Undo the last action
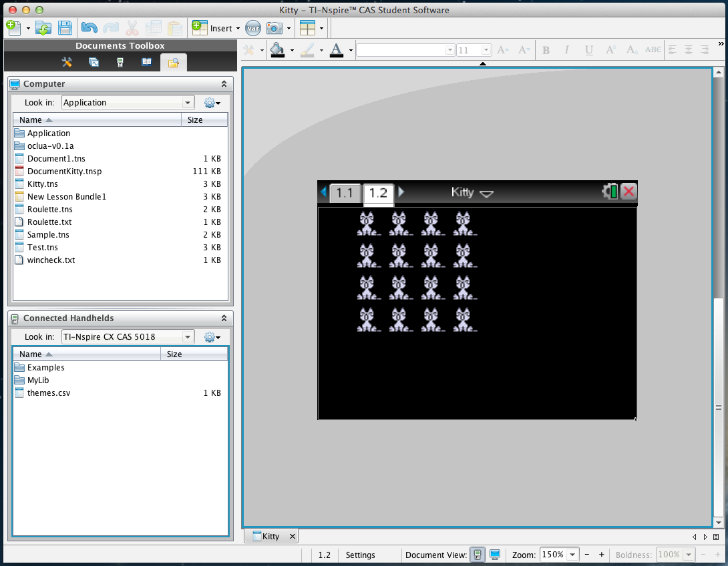This screenshot has height=566, width=728. click(x=89, y=28)
